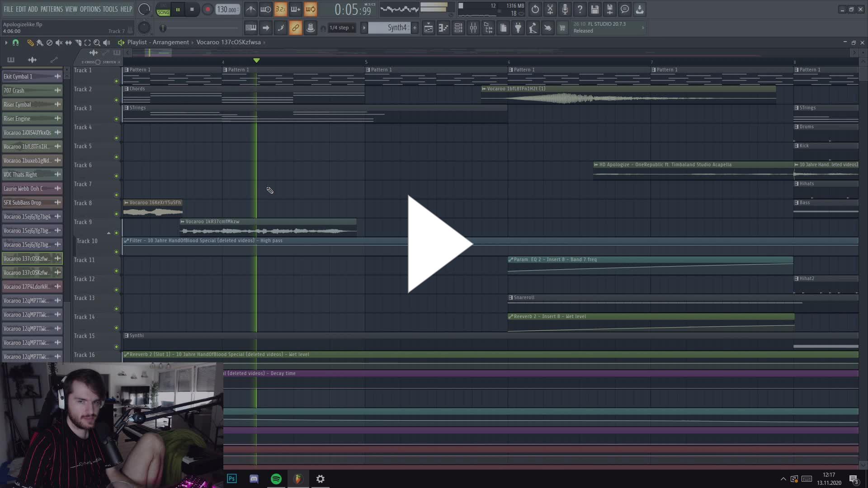Open the 1/4 step snap dropdown
This screenshot has height=488, width=868.
341,28
